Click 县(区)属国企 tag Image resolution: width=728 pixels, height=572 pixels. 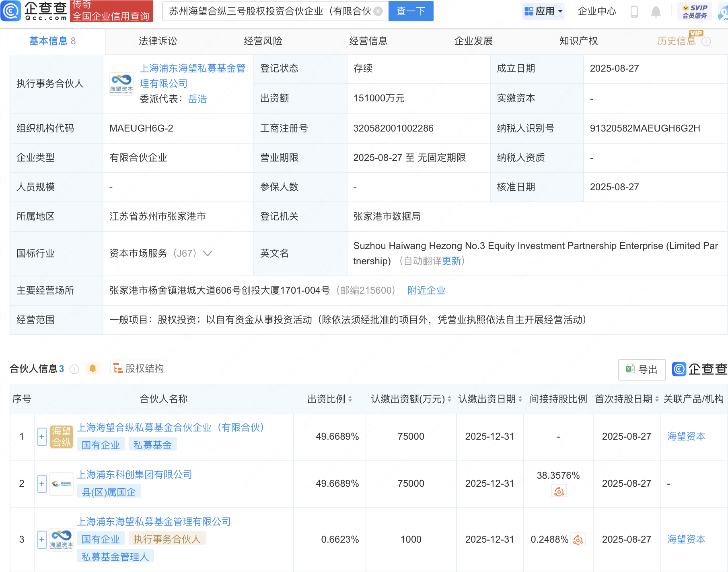coord(109,492)
